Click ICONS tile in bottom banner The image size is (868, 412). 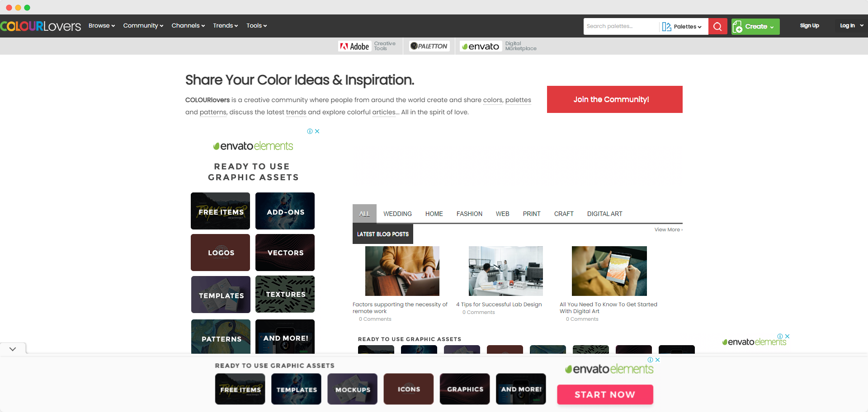coord(409,389)
